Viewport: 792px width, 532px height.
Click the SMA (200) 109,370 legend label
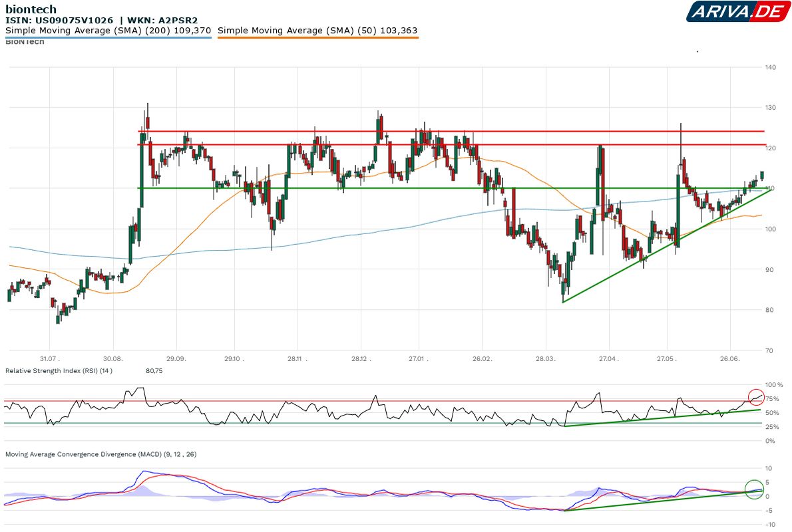click(x=108, y=31)
